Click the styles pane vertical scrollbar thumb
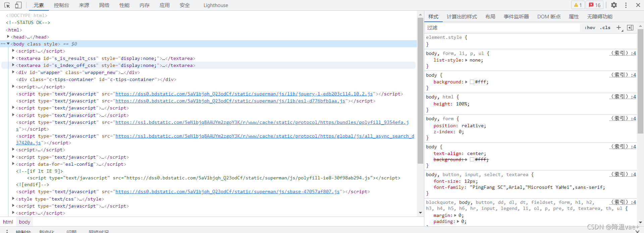Viewport: 644px width, 233px height. point(640,81)
